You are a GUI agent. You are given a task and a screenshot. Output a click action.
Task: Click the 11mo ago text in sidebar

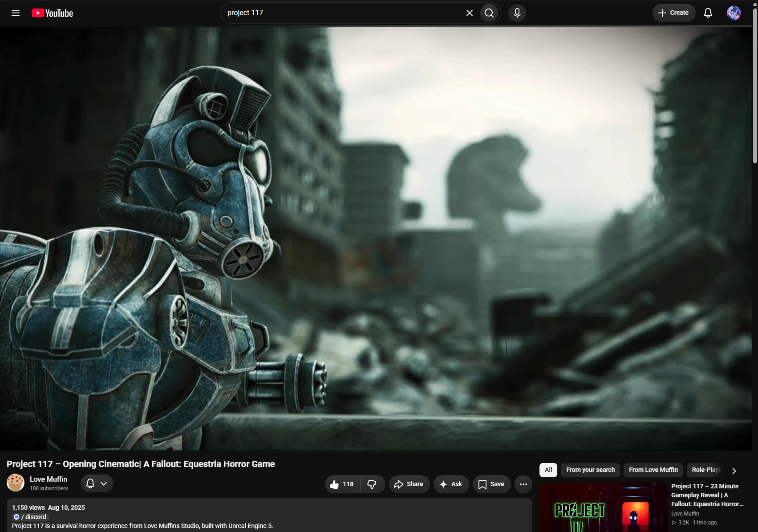pos(705,523)
